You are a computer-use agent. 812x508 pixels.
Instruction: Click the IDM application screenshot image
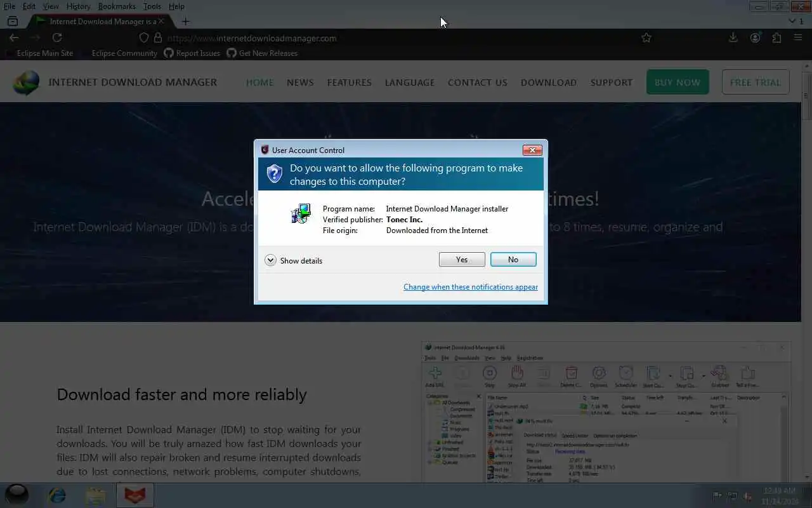click(x=606, y=412)
